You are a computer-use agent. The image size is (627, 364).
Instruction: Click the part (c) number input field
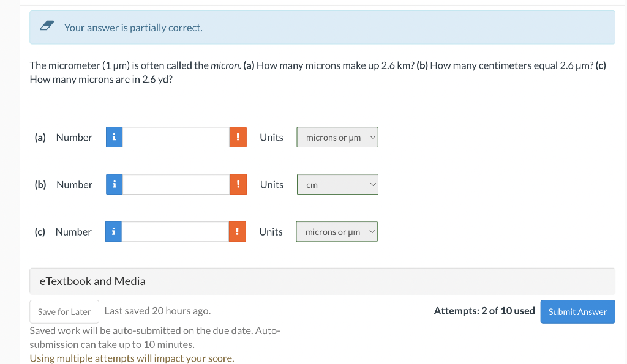pyautogui.click(x=175, y=232)
